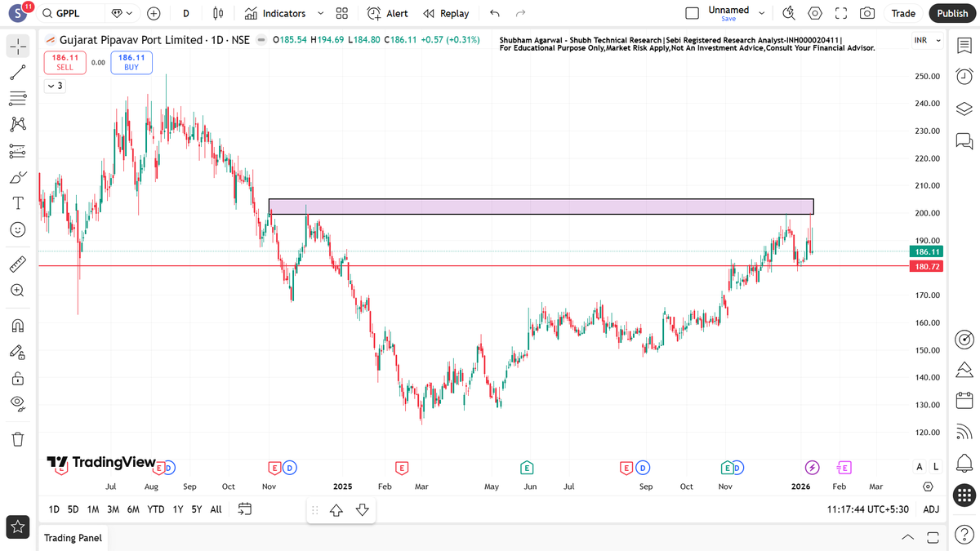Screen dimensions: 980x551
Task: Select the pattern drawing tool
Action: coord(18,124)
